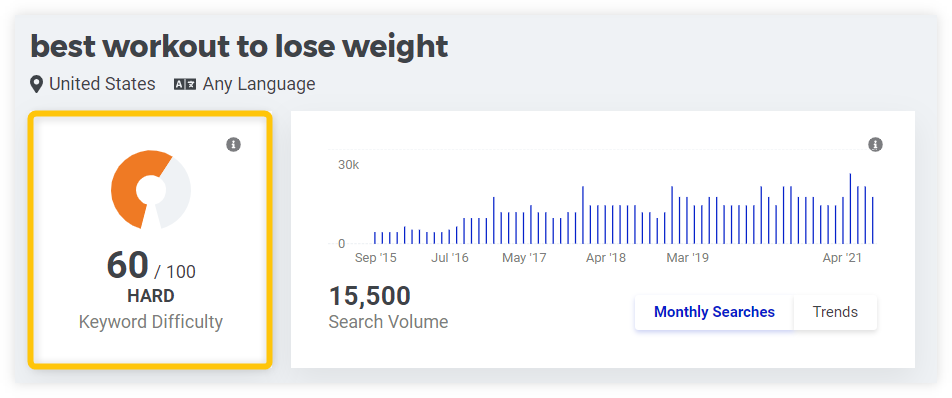
Task: Click the 30k y-axis label
Action: [x=348, y=164]
